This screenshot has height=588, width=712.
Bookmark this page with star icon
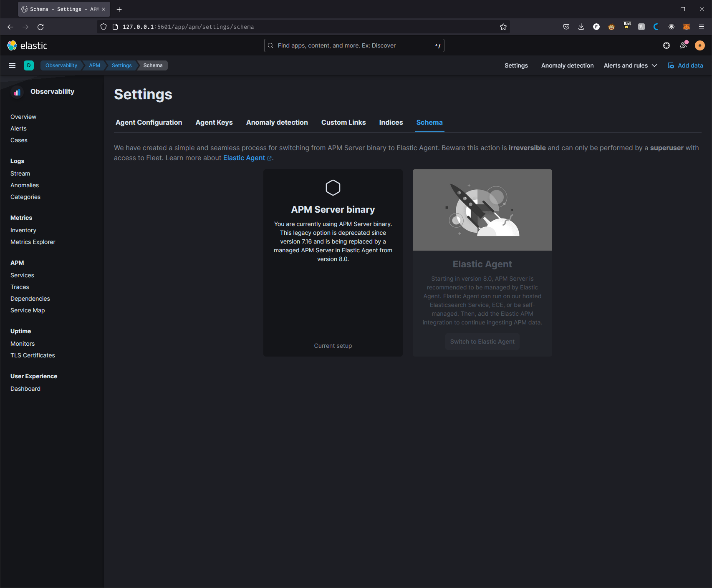(503, 27)
